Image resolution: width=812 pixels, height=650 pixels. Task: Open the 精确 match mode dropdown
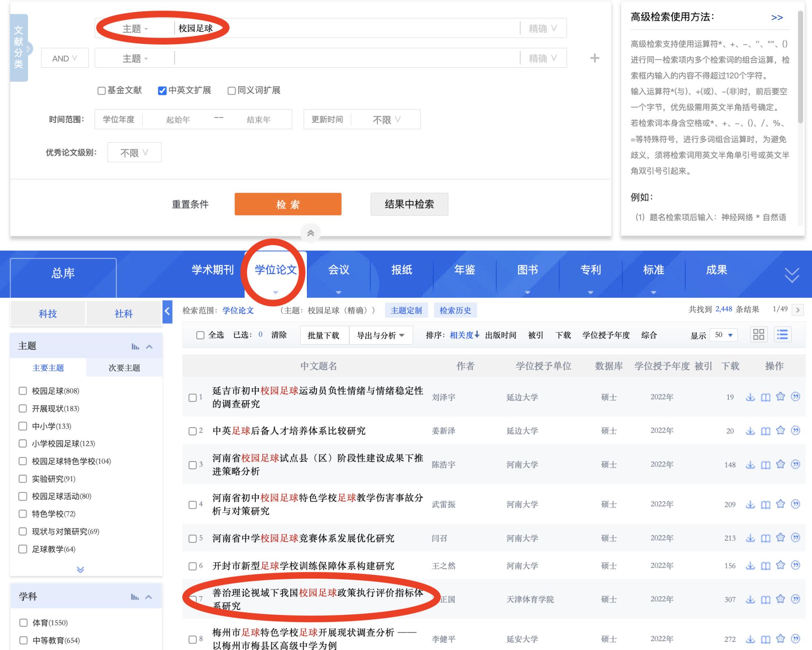(x=543, y=28)
